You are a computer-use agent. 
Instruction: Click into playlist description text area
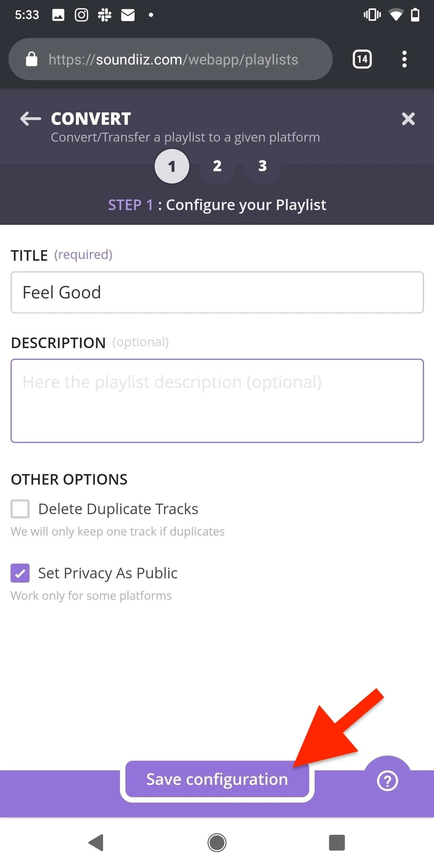pos(217,401)
